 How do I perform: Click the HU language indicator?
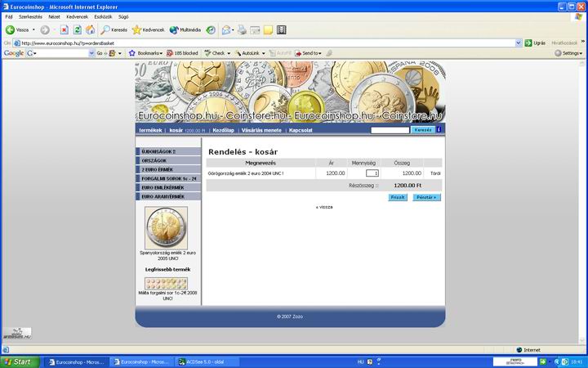(360, 361)
